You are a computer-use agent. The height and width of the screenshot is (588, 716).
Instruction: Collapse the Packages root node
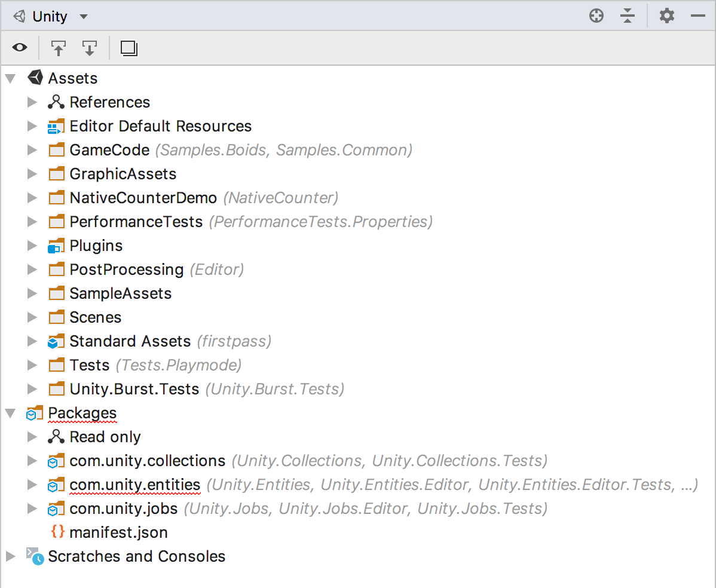tap(11, 413)
